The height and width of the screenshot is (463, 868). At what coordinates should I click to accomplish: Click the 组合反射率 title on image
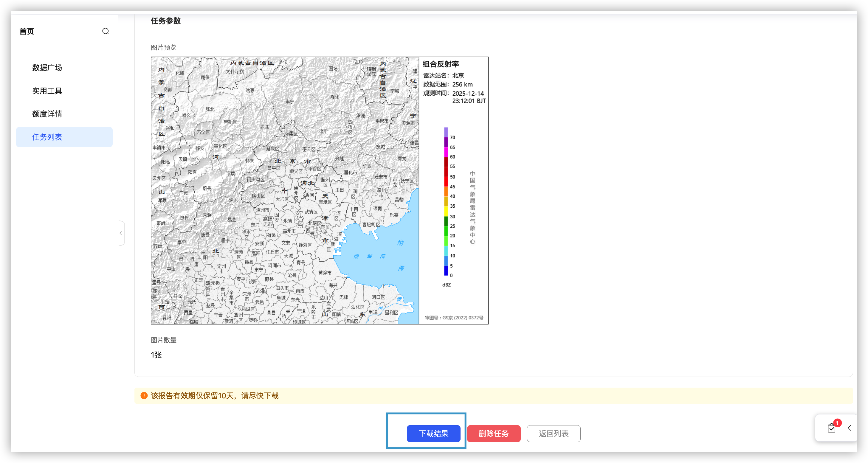[440, 64]
